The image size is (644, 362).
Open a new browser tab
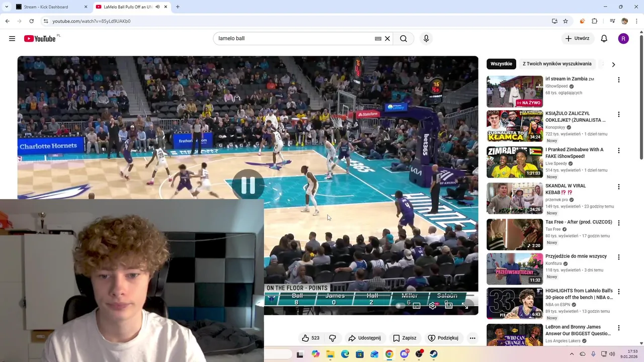click(x=178, y=7)
